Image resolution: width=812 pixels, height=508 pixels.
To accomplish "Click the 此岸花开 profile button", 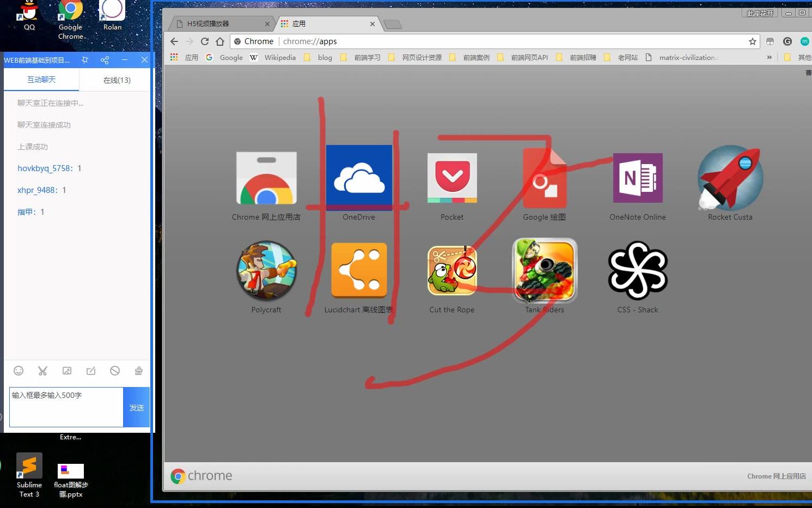I will [760, 13].
